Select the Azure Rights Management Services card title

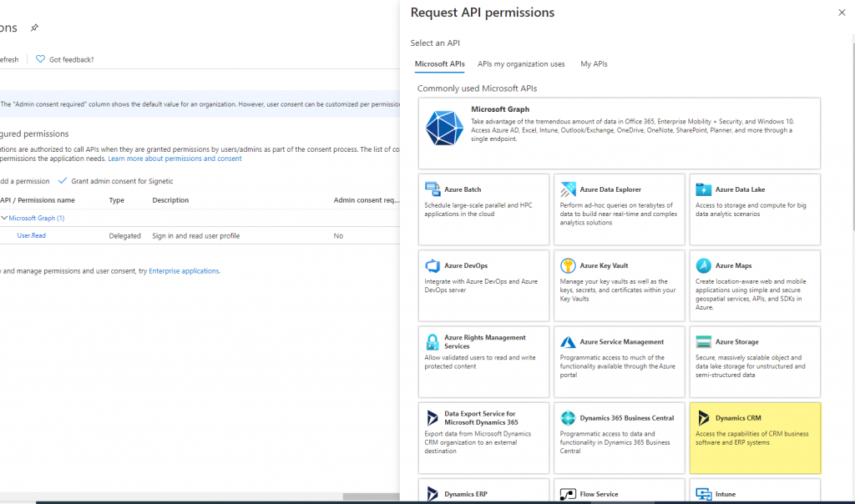[x=485, y=341]
